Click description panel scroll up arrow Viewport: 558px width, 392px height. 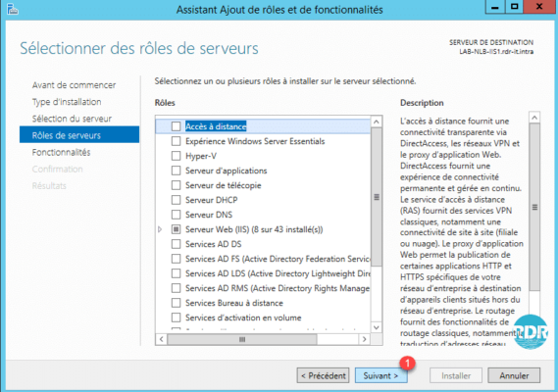coord(534,118)
